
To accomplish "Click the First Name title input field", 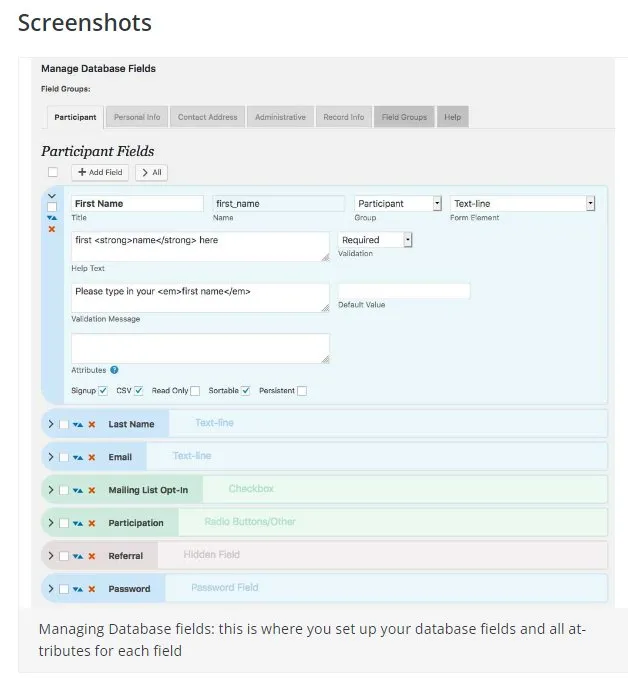I will 137,204.
